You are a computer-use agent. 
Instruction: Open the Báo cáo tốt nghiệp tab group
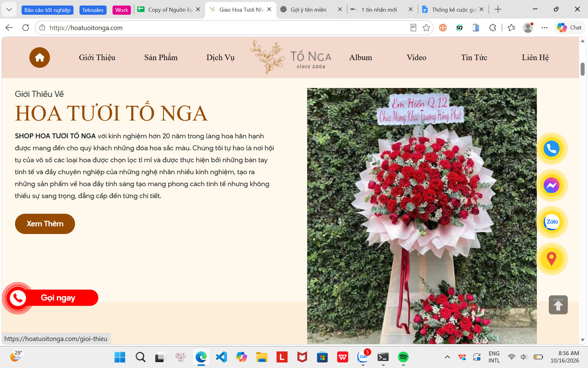click(x=47, y=10)
